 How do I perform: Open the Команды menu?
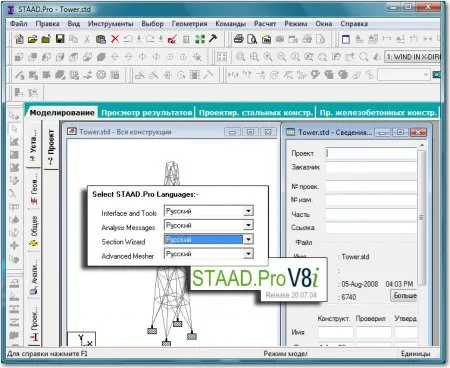pyautogui.click(x=231, y=24)
